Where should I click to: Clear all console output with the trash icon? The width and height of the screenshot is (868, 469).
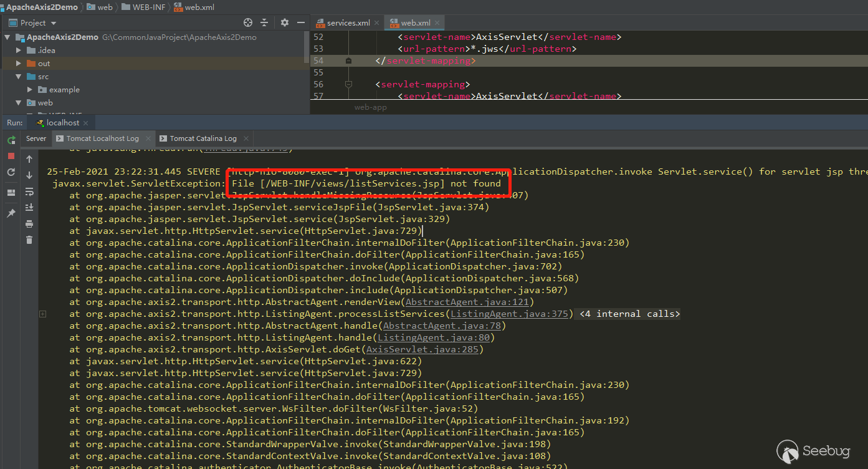coord(29,240)
